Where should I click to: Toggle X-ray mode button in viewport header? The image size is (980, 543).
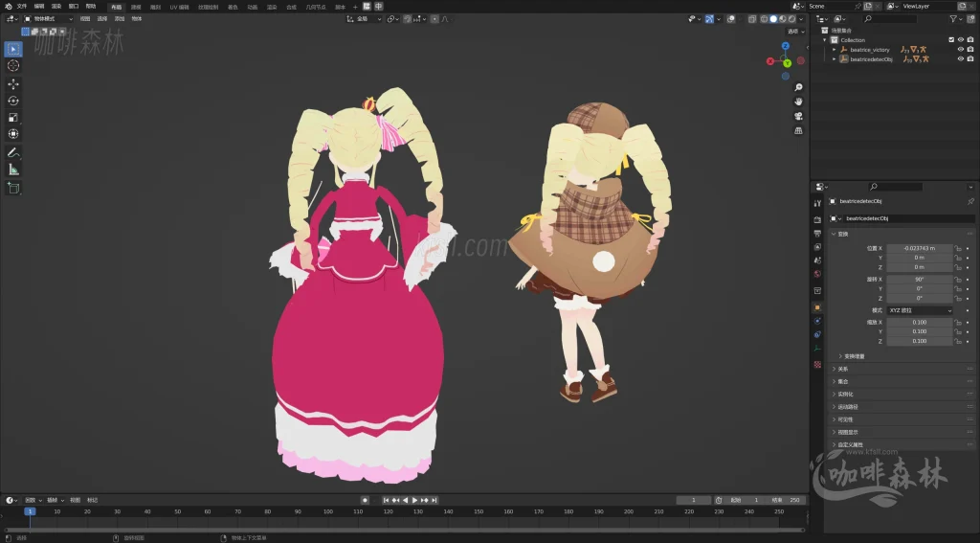752,19
